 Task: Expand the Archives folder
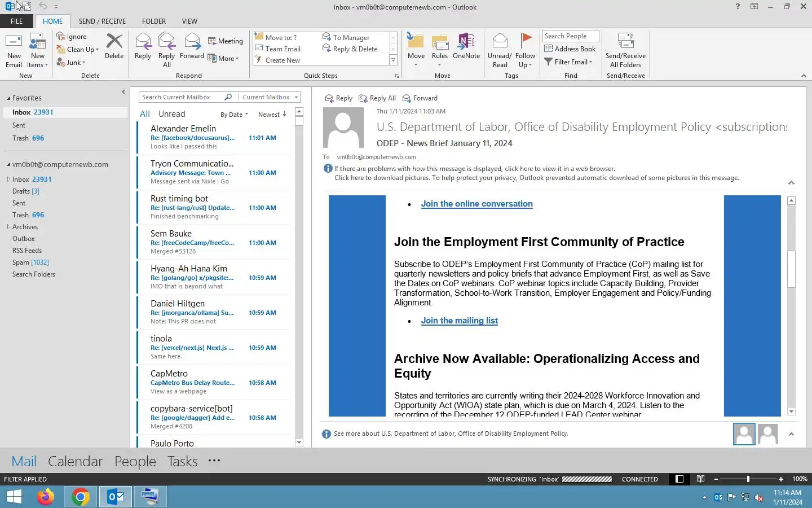pyautogui.click(x=8, y=227)
